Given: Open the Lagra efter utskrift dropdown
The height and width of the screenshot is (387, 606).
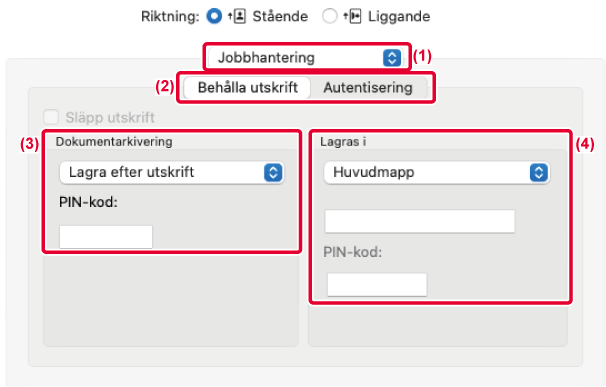Looking at the screenshot, I should (x=172, y=172).
